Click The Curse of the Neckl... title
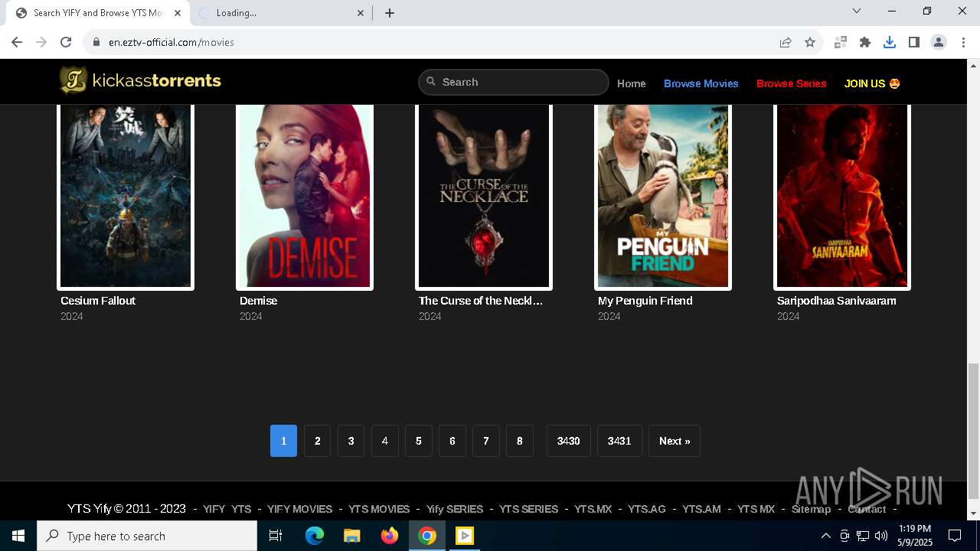 (481, 301)
